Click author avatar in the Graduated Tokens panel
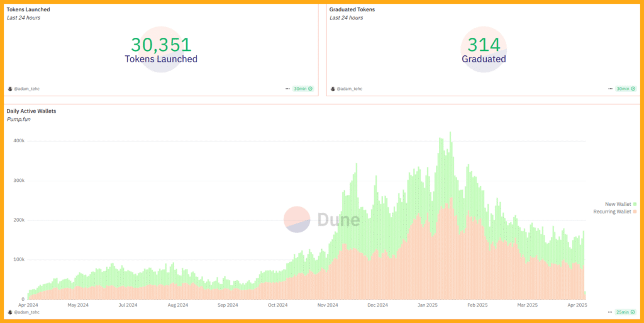Image resolution: width=644 pixels, height=323 pixels. [333, 89]
